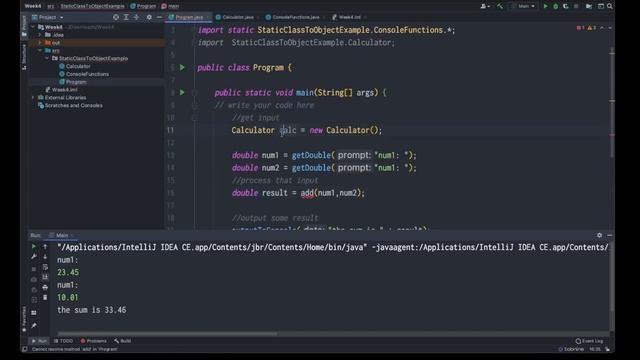
Task: Collapse all in the Project panel header
Action: click(136, 17)
